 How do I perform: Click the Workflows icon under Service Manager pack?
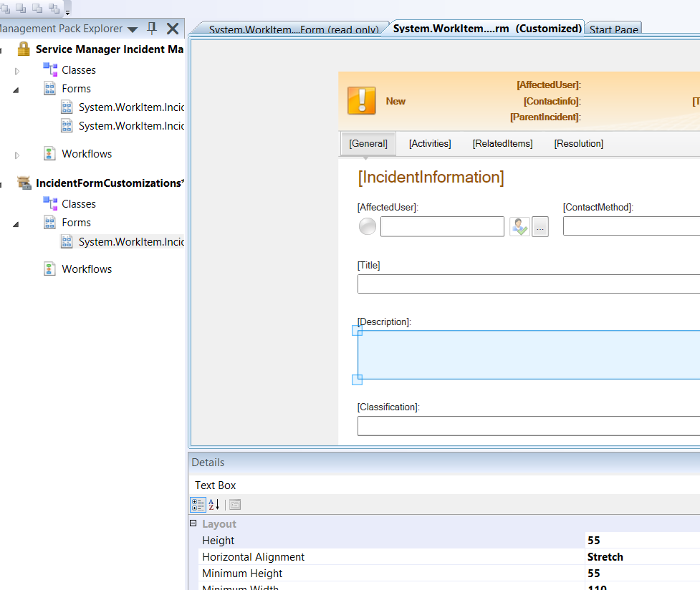50,153
